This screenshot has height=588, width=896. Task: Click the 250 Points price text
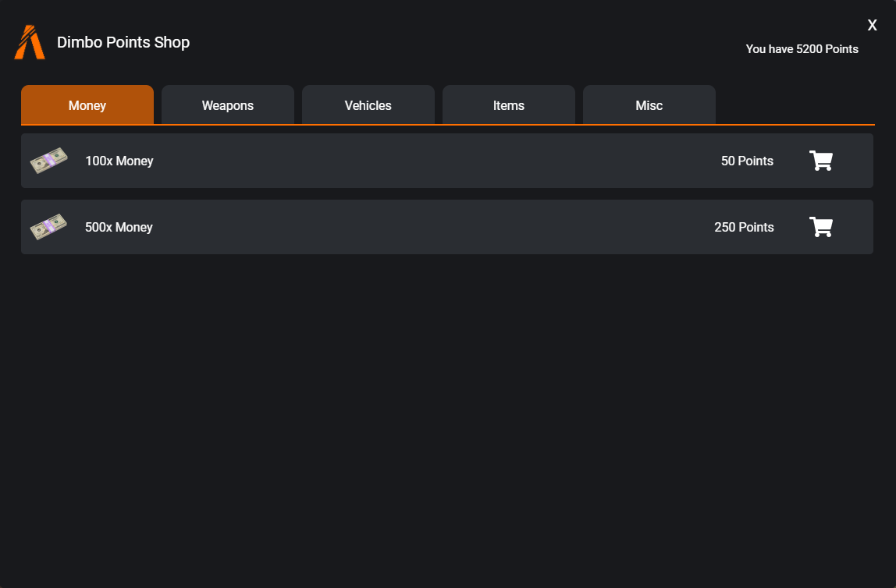coord(744,227)
